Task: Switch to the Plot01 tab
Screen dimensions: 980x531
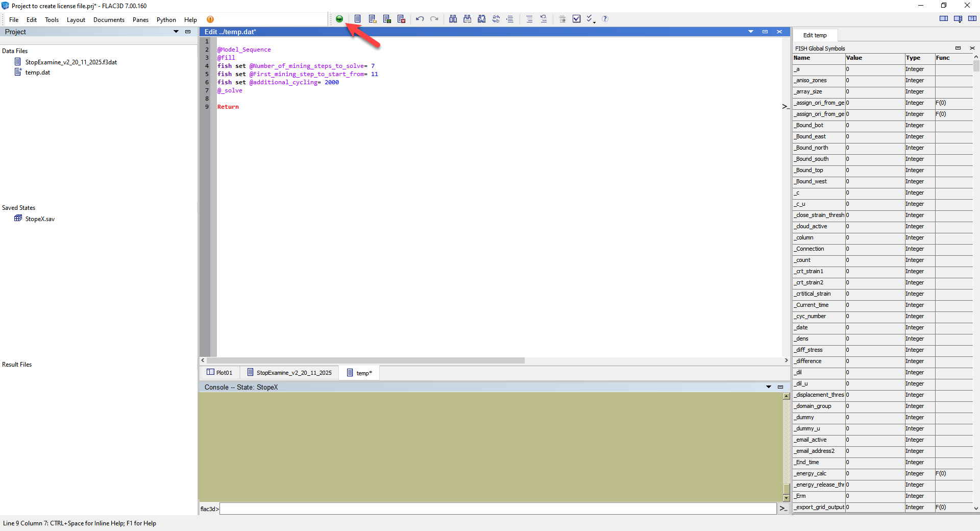Action: pyautogui.click(x=219, y=373)
